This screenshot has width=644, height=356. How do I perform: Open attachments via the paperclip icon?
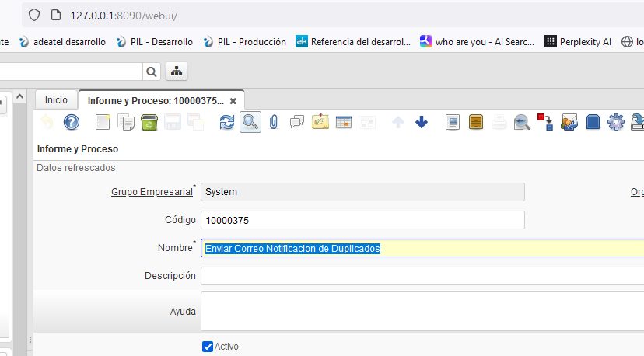pyautogui.click(x=273, y=122)
